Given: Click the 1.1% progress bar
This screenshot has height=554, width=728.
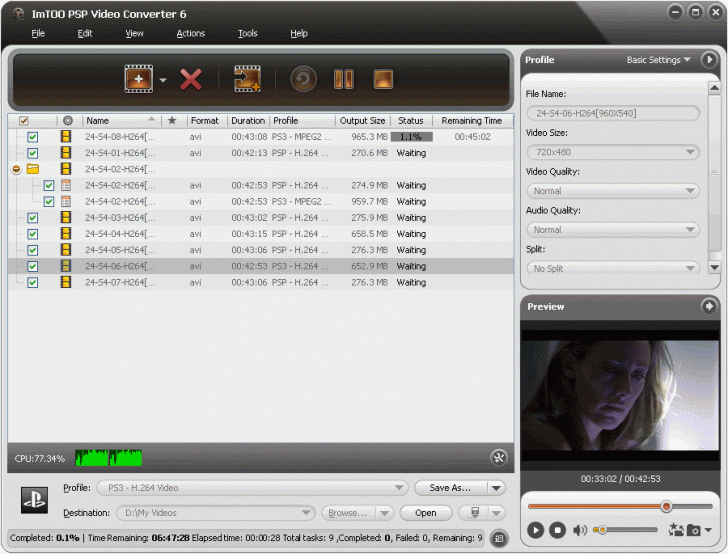Looking at the screenshot, I should coord(411,137).
